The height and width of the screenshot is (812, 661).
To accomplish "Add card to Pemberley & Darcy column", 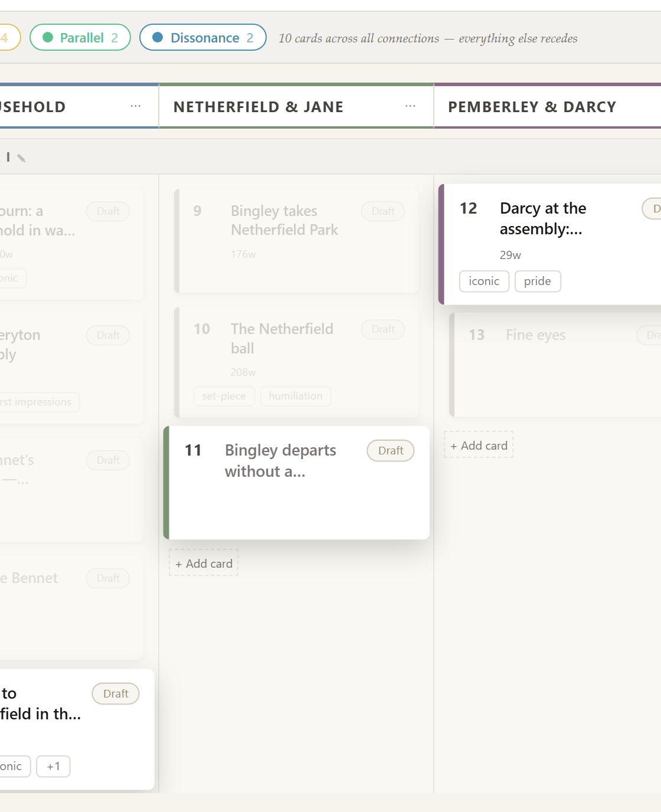I will pos(479,445).
